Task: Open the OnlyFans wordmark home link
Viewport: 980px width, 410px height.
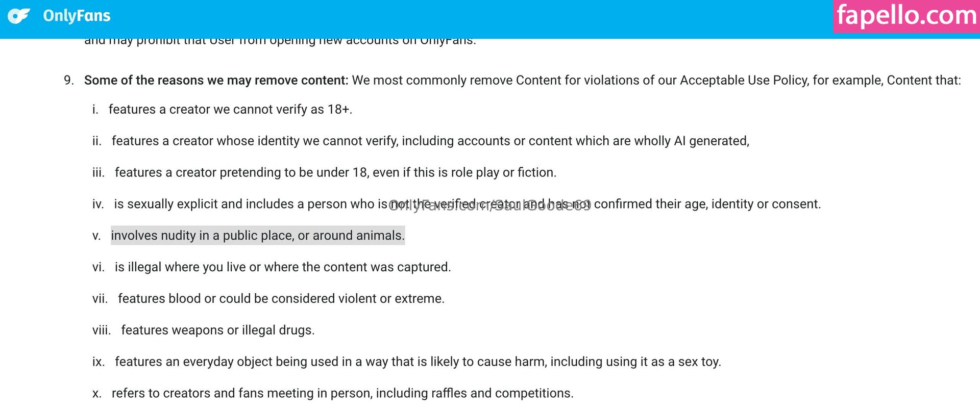Action: [77, 16]
